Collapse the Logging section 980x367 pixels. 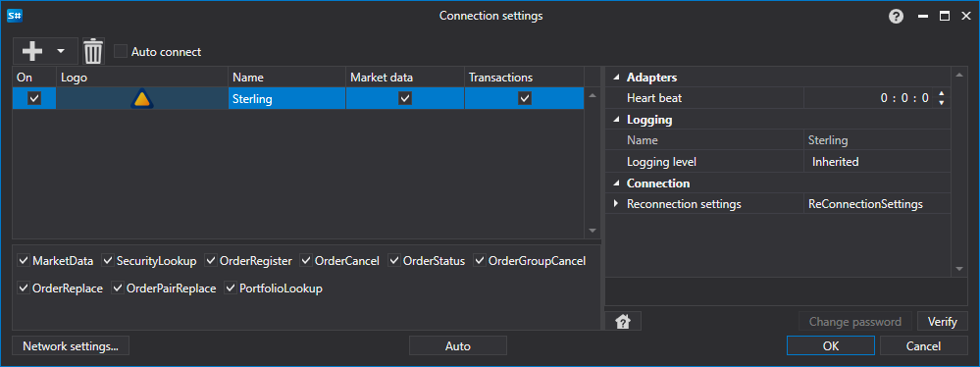617,120
